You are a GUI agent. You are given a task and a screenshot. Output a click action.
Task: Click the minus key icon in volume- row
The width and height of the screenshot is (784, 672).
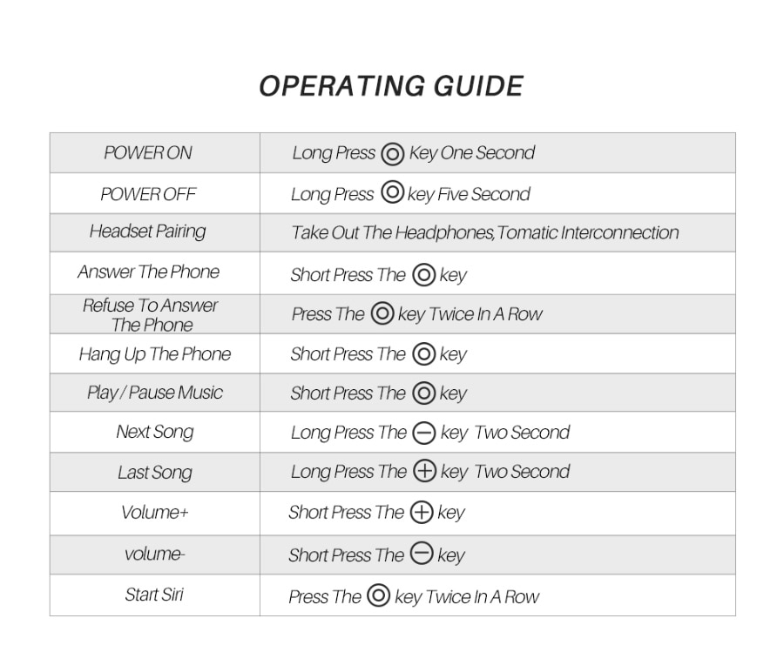[x=422, y=554]
